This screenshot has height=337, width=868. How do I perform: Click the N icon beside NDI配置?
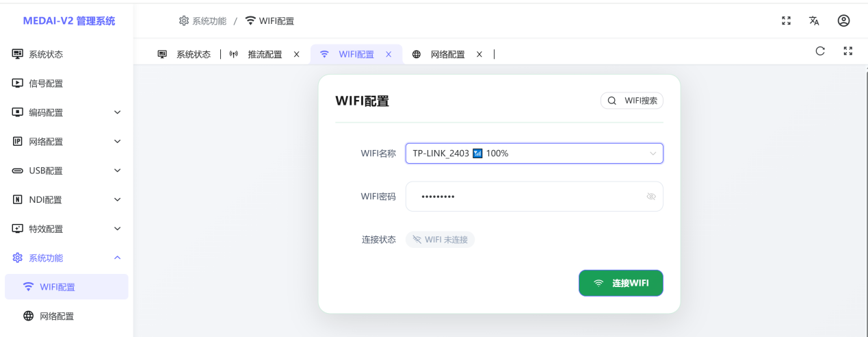point(18,199)
